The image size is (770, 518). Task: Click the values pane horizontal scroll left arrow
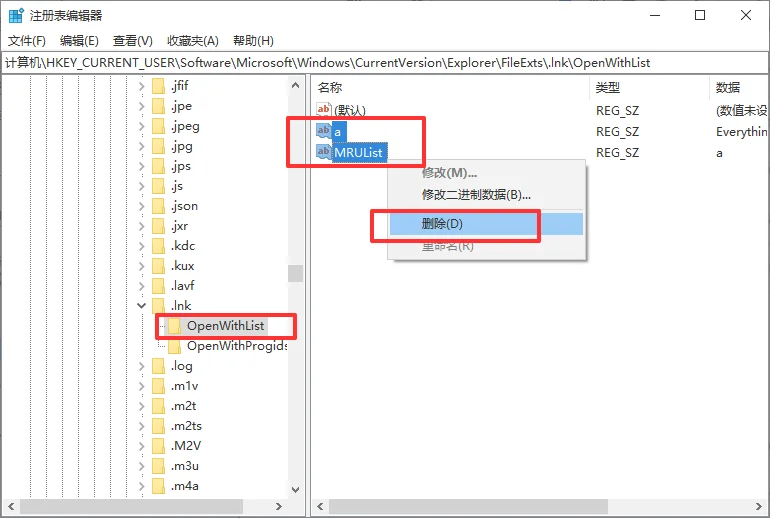[x=320, y=506]
